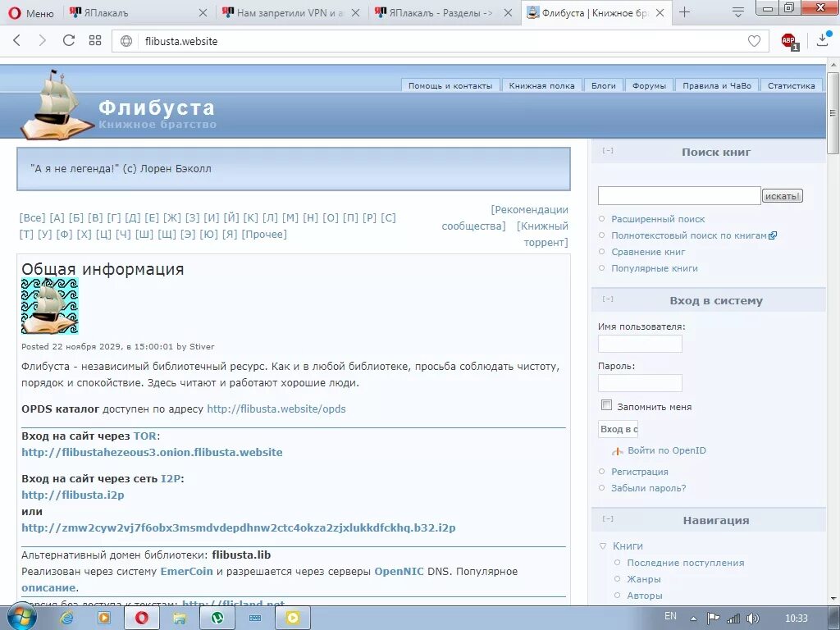Open the ABP adblock extension icon
840x630 pixels.
[789, 41]
